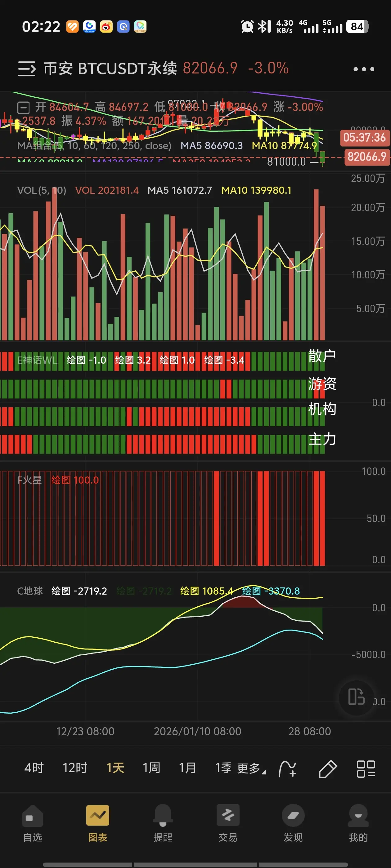391x868 pixels.
Task: Tap the MA5 161072.7 volume value
Action: pyautogui.click(x=180, y=190)
